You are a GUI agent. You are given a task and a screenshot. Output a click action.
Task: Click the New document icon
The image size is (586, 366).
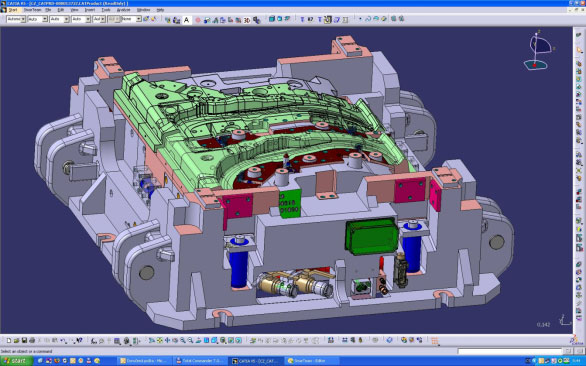tap(9, 341)
